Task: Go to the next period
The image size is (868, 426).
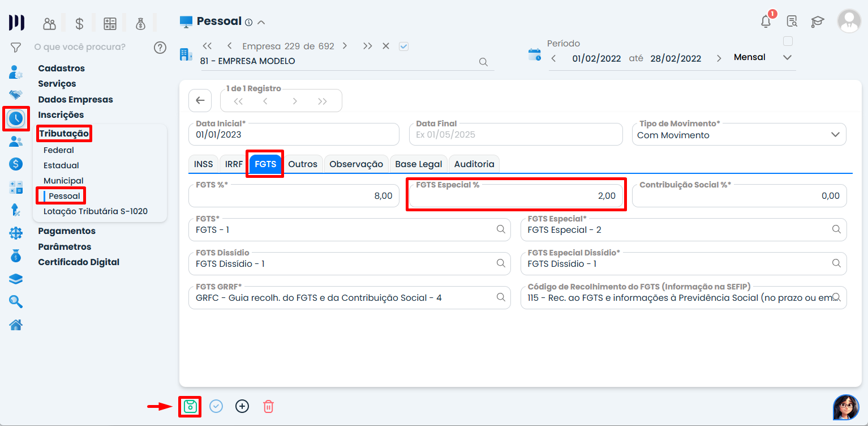Action: coord(719,58)
